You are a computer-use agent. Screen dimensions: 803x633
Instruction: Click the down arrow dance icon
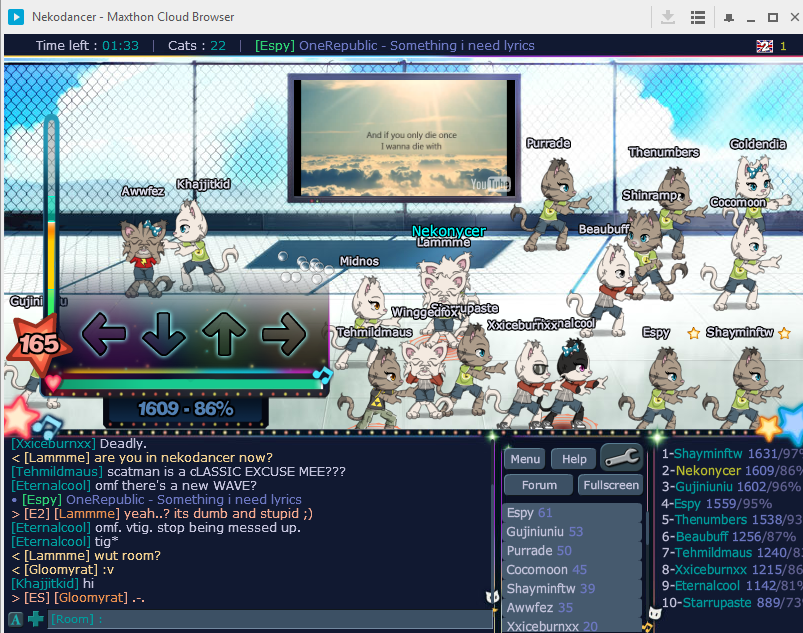pyautogui.click(x=163, y=333)
